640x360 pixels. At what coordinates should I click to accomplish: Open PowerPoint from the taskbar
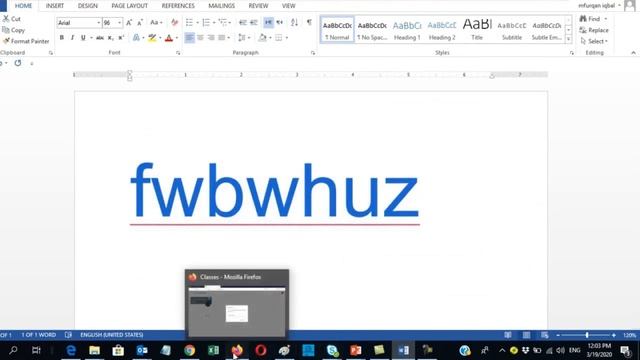click(x=356, y=350)
